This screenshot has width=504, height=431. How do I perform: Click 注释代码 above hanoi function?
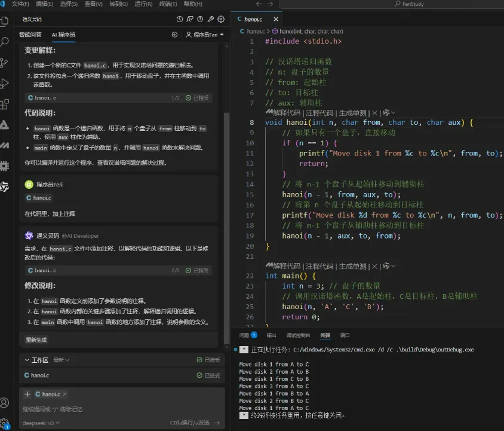coord(319,113)
